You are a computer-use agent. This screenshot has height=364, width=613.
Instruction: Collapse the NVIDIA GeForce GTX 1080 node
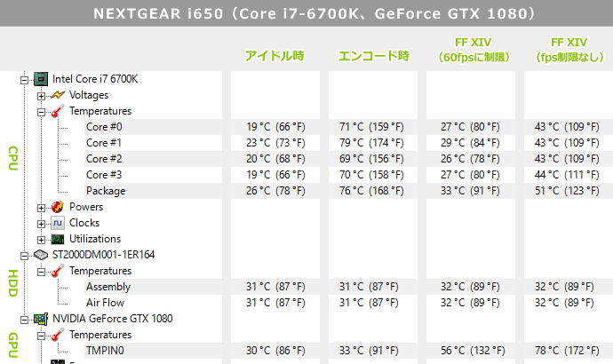(x=24, y=320)
